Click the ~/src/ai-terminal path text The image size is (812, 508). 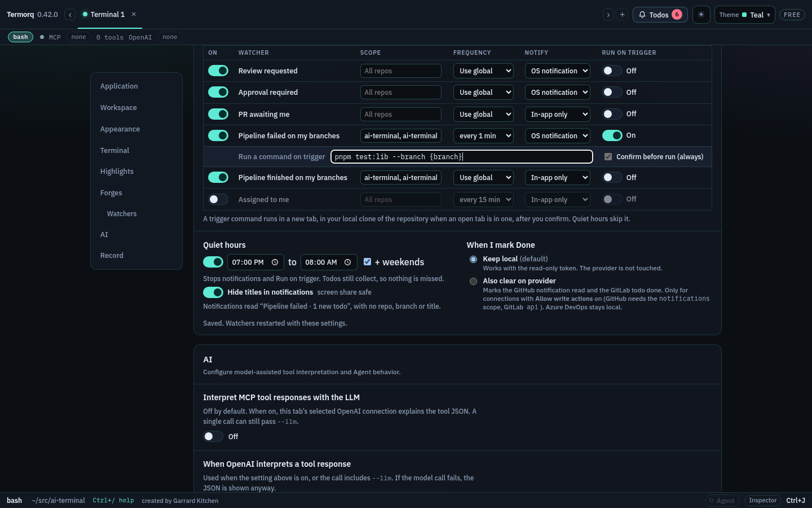click(58, 501)
